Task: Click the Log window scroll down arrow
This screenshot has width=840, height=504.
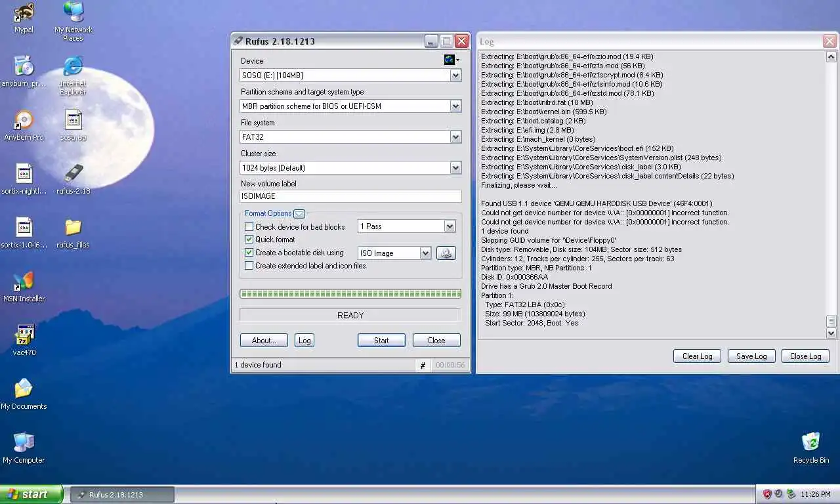Action: point(831,333)
